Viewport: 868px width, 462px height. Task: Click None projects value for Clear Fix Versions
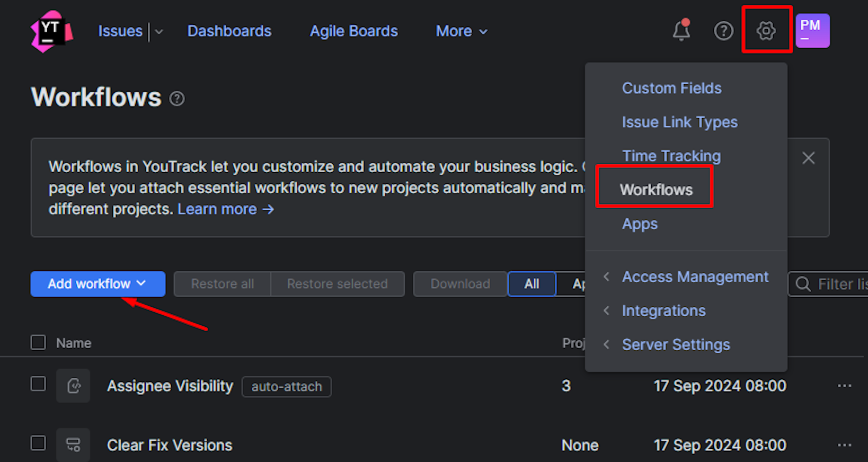tap(580, 445)
